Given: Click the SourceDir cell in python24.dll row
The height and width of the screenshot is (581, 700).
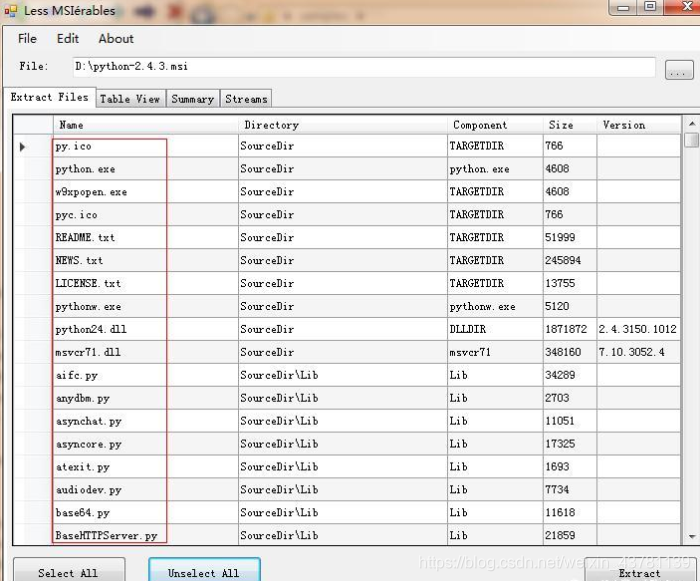Looking at the screenshot, I should tap(342, 329).
